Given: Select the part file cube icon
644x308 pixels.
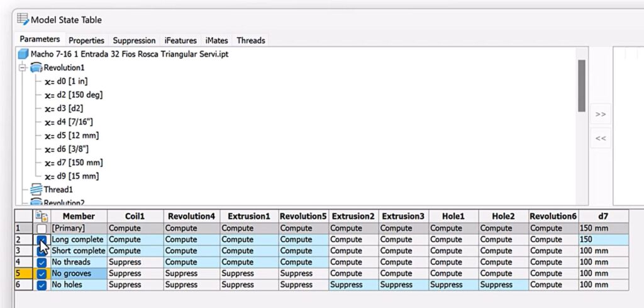Looking at the screenshot, I should point(24,54).
